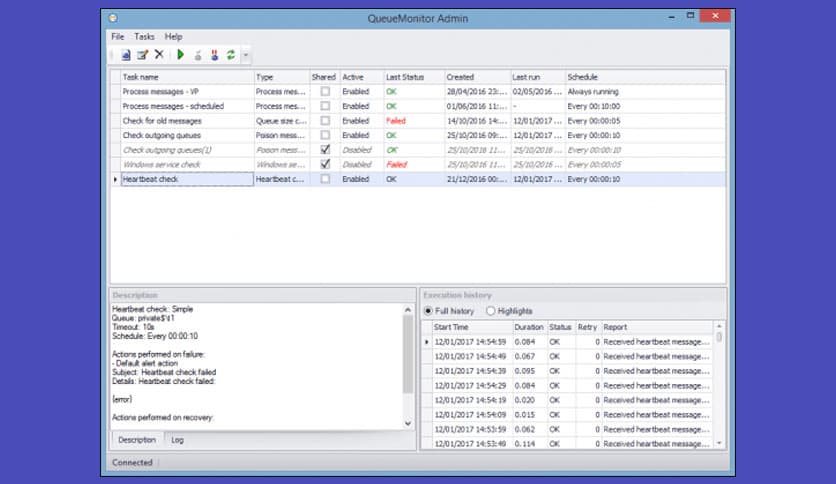Click the row indicator arrow beside Heartbeat check
This screenshot has width=836, height=484.
coord(116,179)
